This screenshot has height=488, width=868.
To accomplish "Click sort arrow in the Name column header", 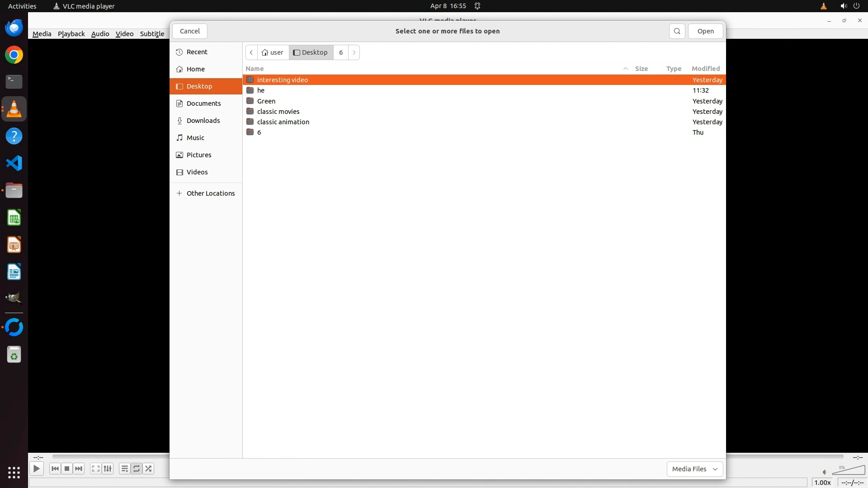I will pos(626,69).
